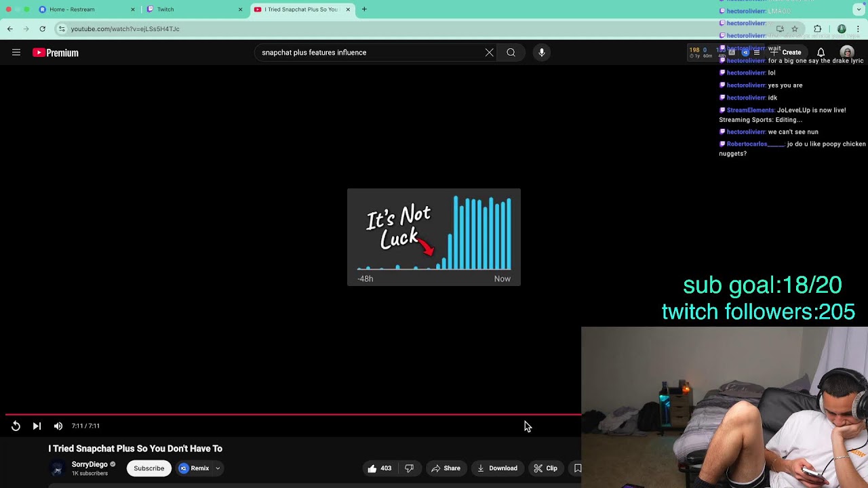868x488 pixels.
Task: Click the 'twitch followers:205' overlay text
Action: (758, 312)
